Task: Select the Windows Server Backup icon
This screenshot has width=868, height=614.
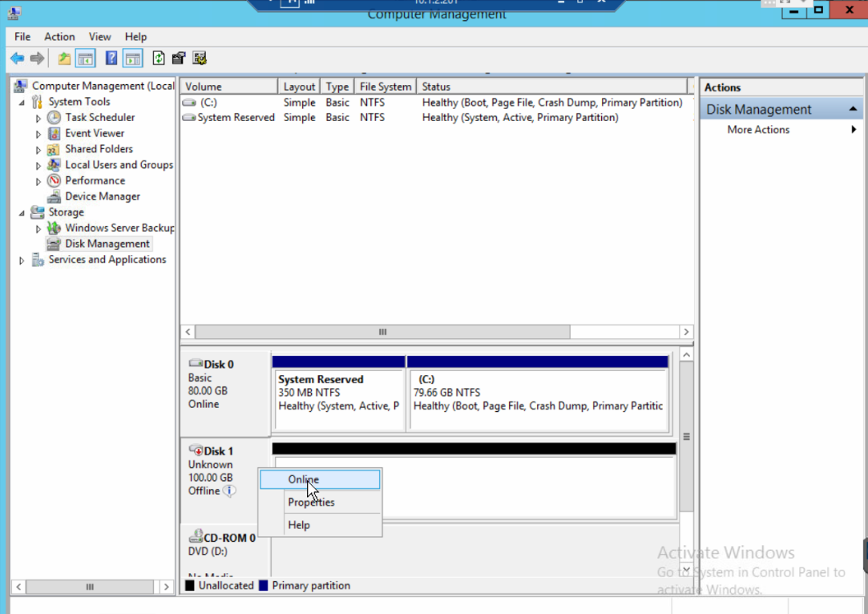Action: [x=54, y=228]
